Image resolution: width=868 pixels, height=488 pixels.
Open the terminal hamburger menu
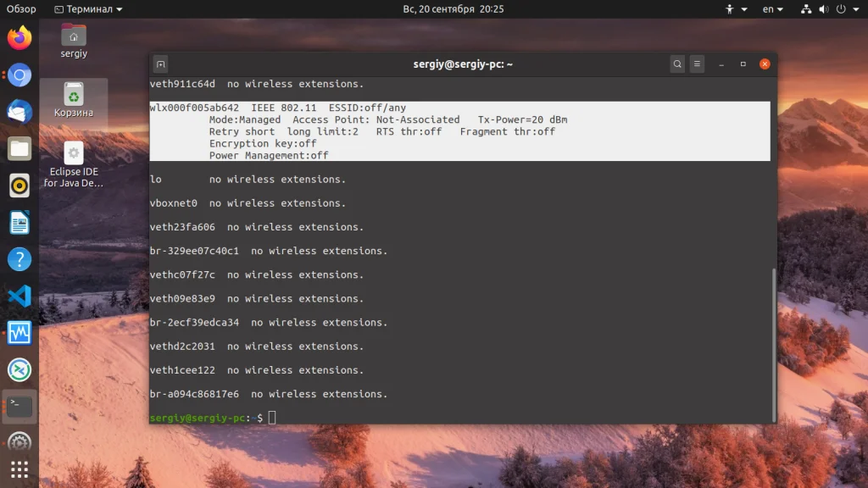[x=697, y=64]
